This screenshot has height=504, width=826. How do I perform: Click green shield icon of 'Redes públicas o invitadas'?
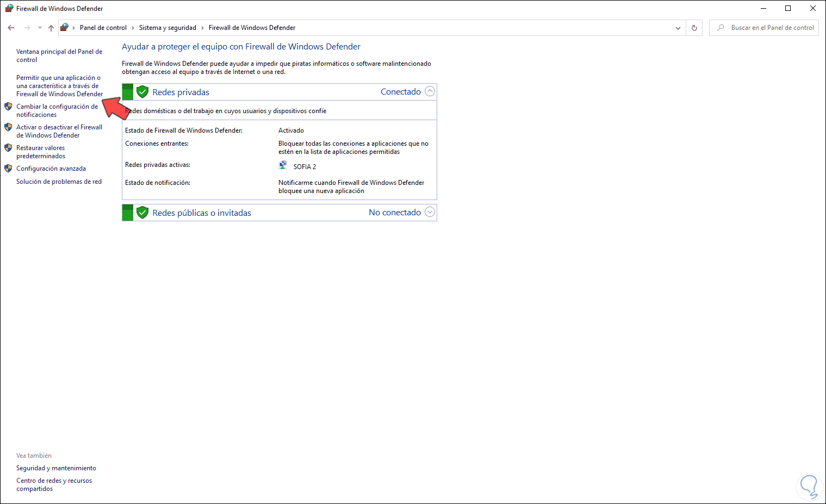[142, 213]
